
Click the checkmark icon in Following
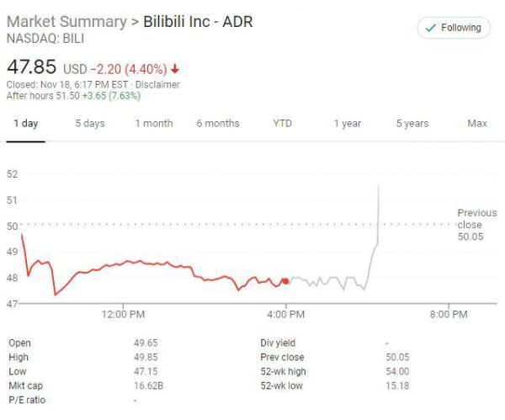click(433, 28)
